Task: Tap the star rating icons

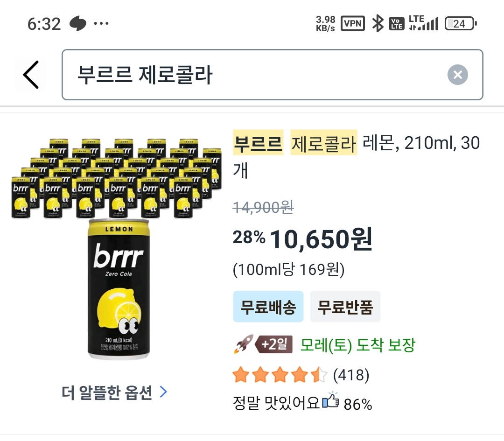Action: (x=280, y=375)
